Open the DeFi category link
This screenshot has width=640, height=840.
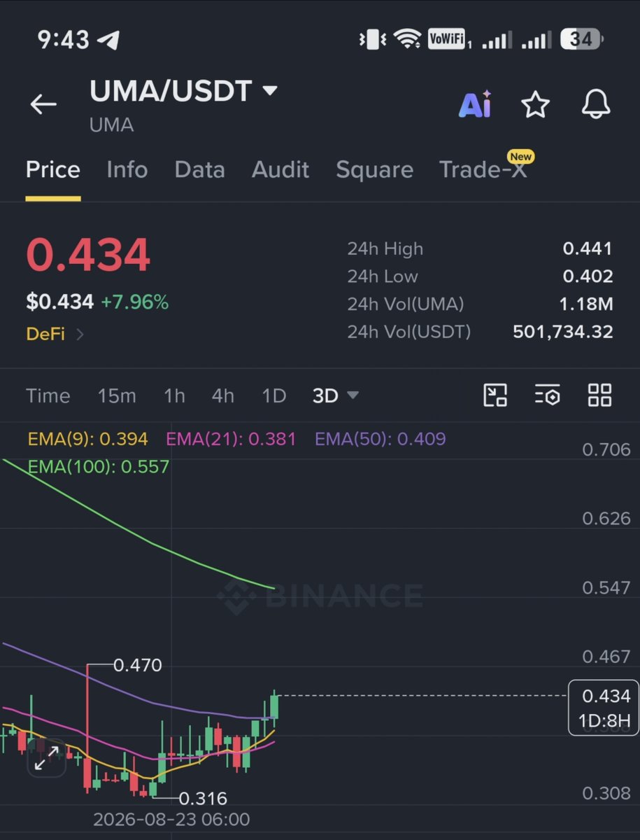55,334
